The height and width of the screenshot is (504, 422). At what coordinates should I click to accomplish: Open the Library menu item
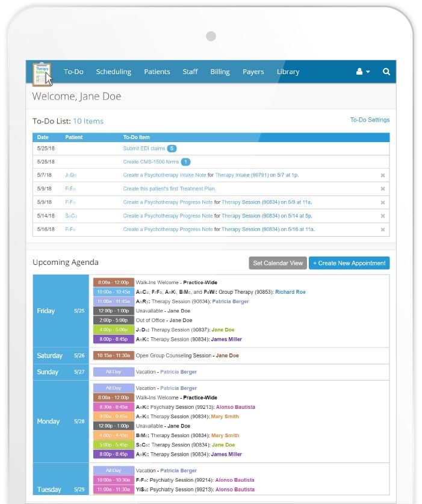click(288, 72)
